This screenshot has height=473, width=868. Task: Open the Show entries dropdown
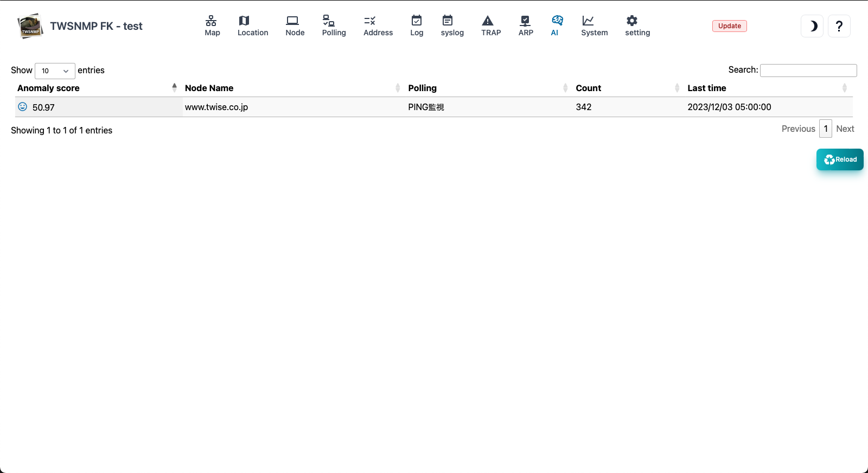pos(55,71)
